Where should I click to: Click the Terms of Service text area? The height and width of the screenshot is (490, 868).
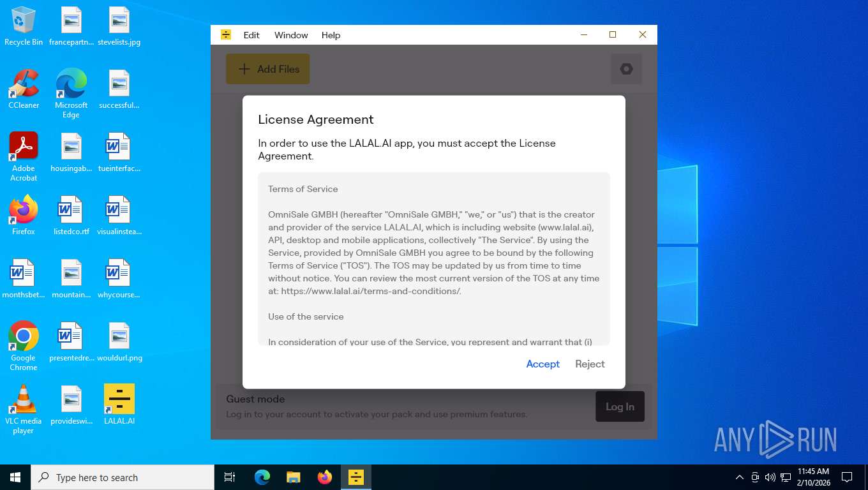434,259
